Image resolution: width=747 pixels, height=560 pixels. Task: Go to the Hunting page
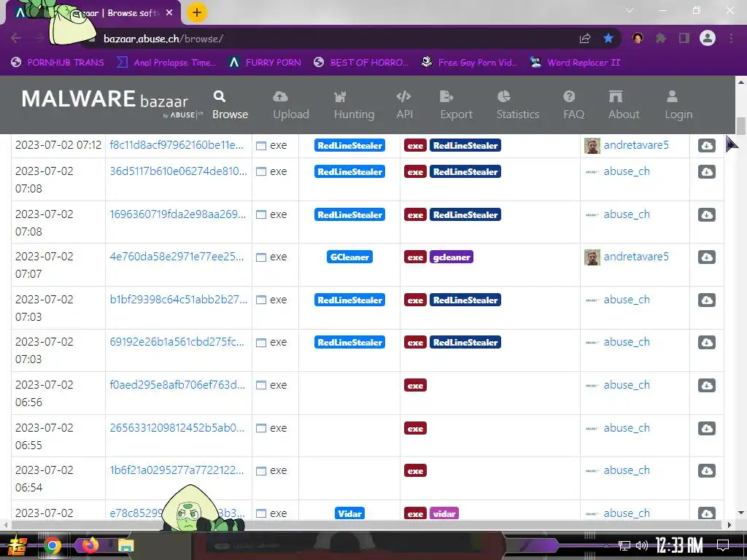coord(354,105)
